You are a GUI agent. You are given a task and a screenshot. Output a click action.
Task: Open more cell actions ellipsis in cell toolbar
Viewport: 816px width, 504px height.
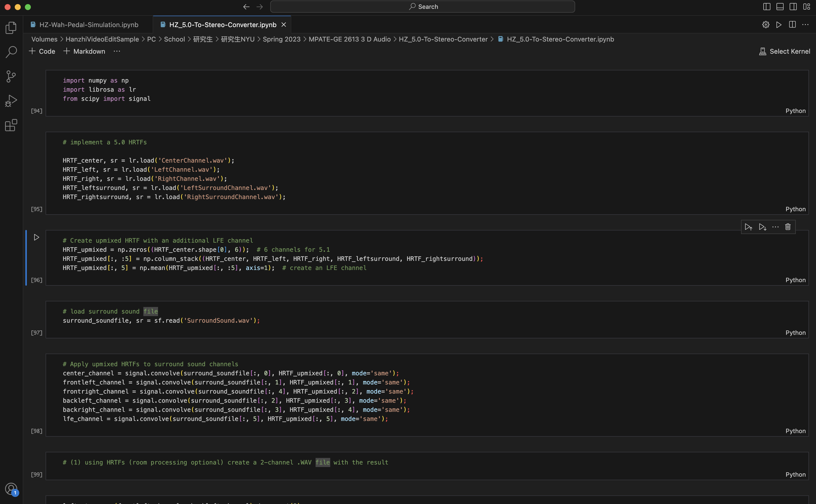tap(775, 227)
